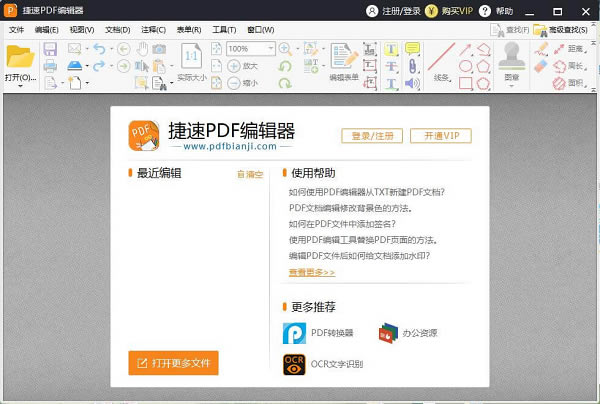The image size is (600, 404).
Task: Select the Distance (距离) measurement tool
Action: coord(570,49)
